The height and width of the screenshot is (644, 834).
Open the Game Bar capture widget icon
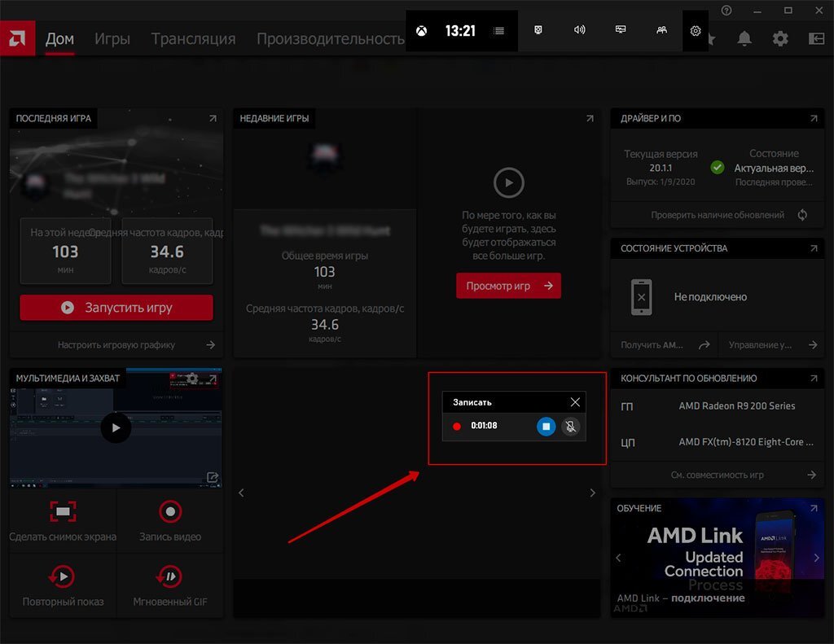point(538,30)
